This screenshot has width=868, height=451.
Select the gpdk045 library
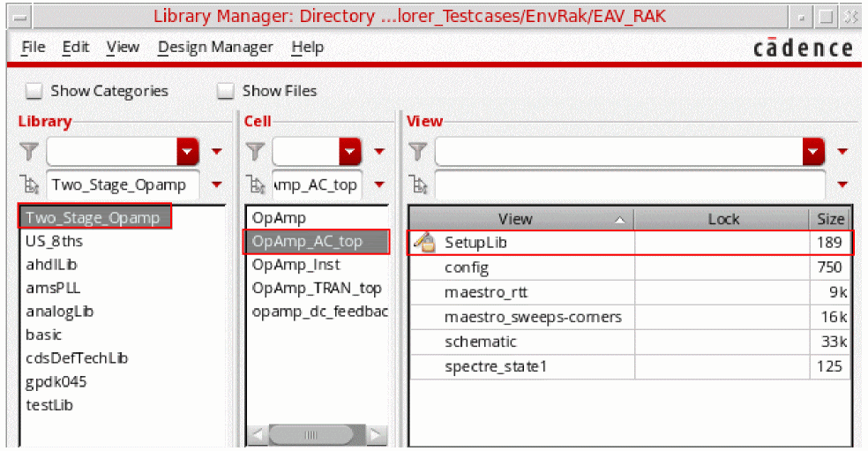coord(56,382)
